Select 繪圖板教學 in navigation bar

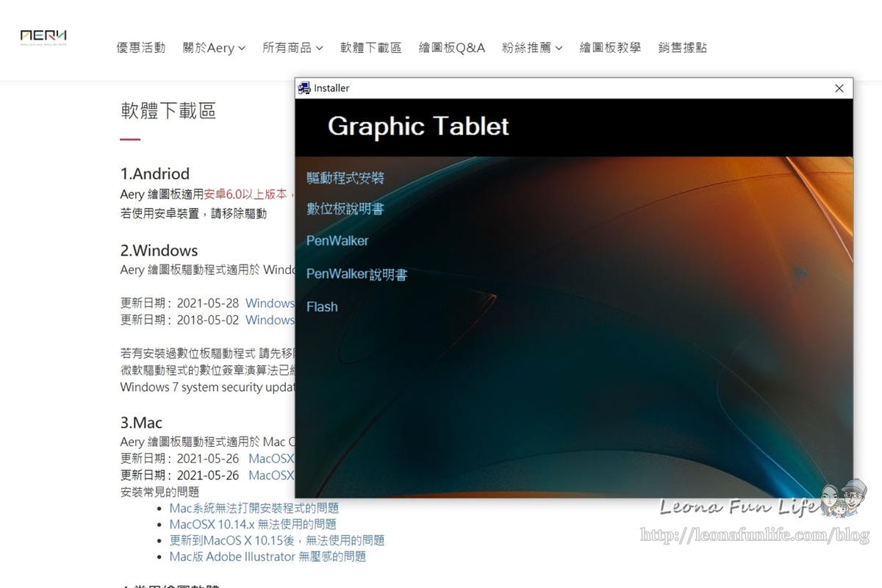click(609, 48)
